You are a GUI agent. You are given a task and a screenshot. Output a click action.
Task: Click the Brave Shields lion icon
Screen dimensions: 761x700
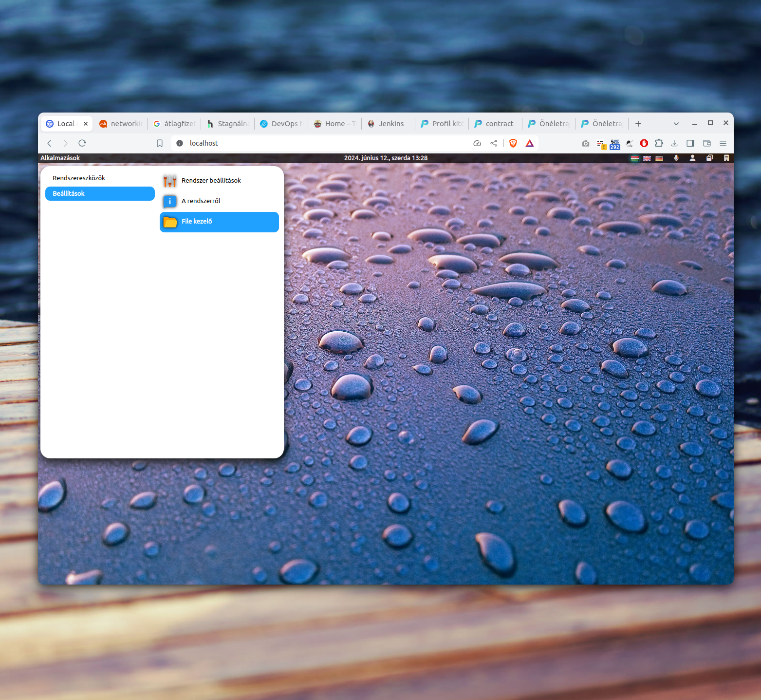click(513, 143)
